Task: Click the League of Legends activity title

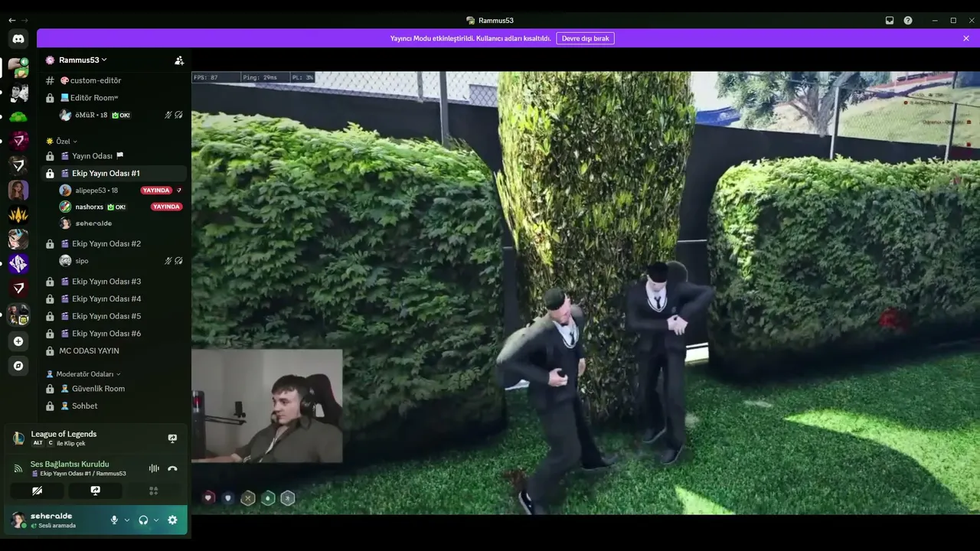Action: 64,434
